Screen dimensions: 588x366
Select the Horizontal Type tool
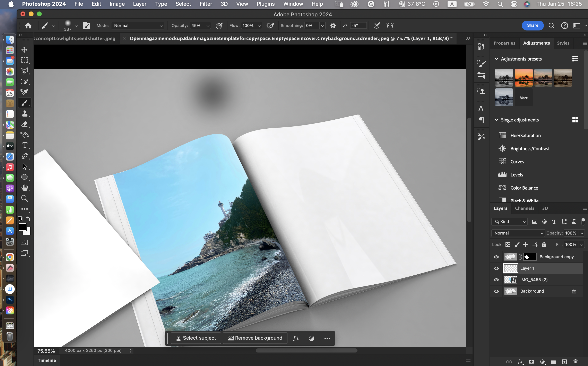tap(25, 145)
